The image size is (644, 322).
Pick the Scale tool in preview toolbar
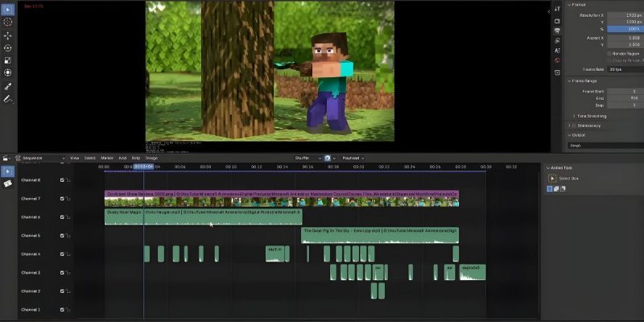click(x=8, y=60)
